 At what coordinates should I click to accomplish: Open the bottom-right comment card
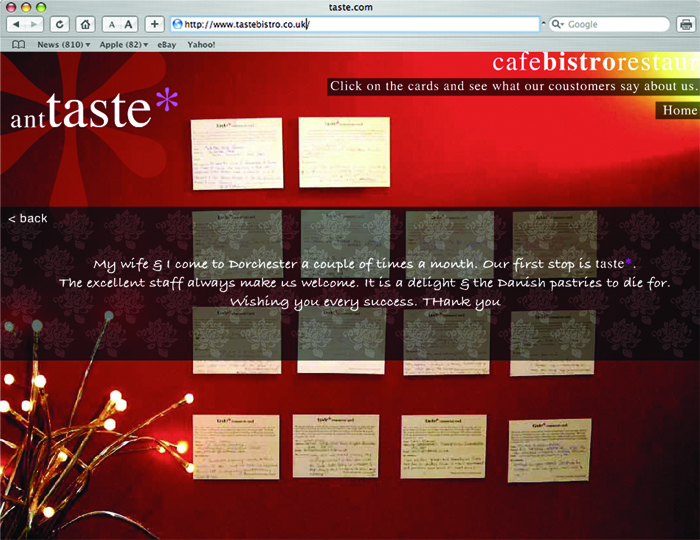point(550,450)
